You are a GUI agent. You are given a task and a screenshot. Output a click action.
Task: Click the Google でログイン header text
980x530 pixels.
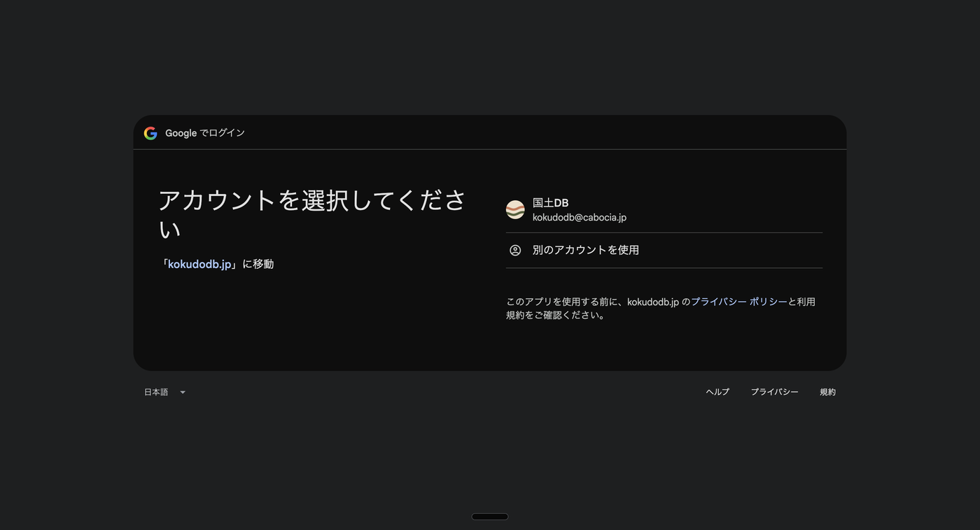(x=205, y=133)
